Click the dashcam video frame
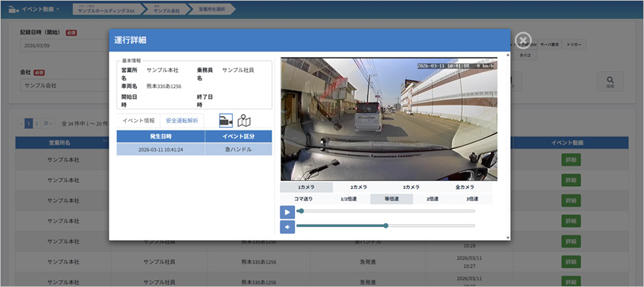 click(389, 119)
